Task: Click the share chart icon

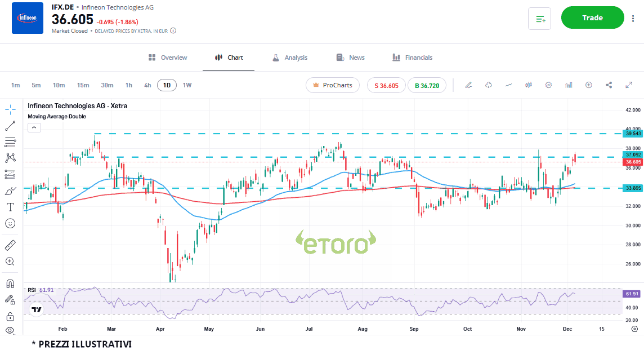Action: 609,85
